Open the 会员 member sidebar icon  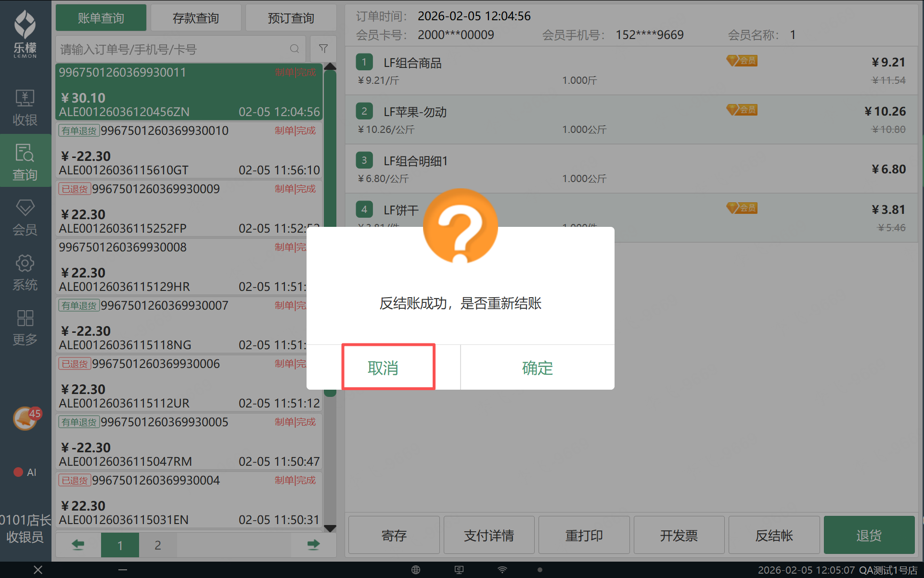click(x=25, y=217)
